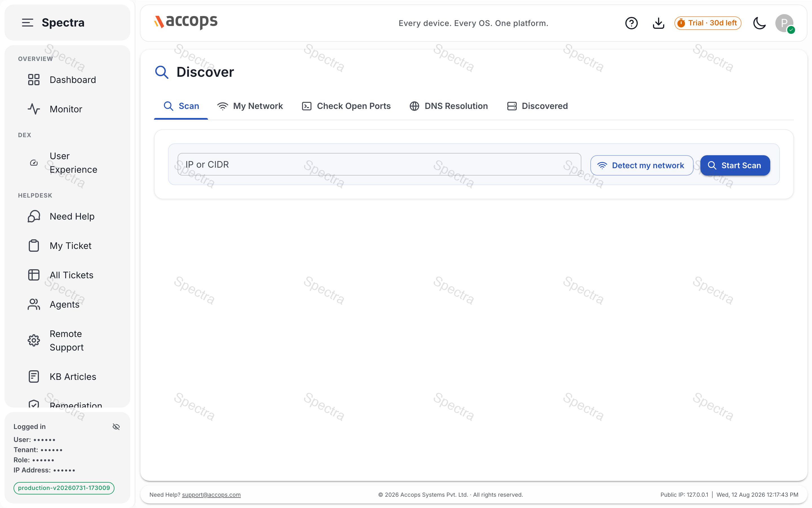Click the Role masked value row
The image size is (812, 508).
(x=34, y=460)
